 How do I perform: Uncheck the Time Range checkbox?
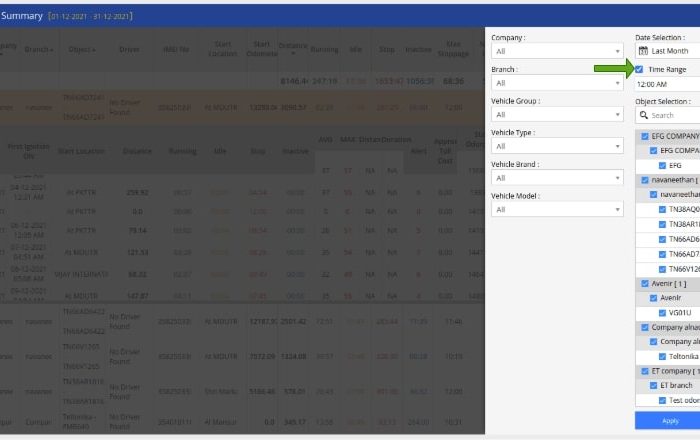[640, 70]
